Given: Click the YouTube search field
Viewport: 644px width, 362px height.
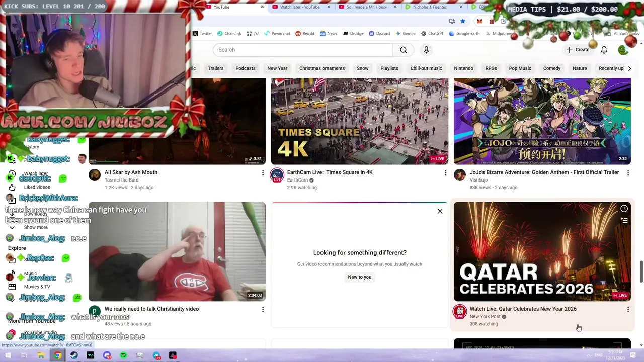Looking at the screenshot, I should 303,50.
